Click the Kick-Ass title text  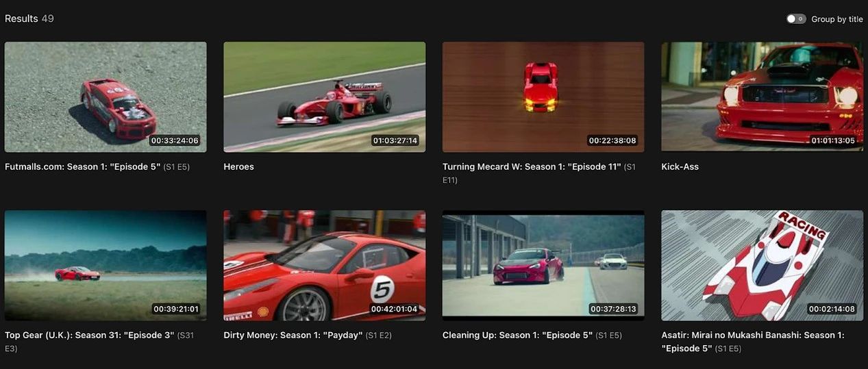click(x=680, y=167)
